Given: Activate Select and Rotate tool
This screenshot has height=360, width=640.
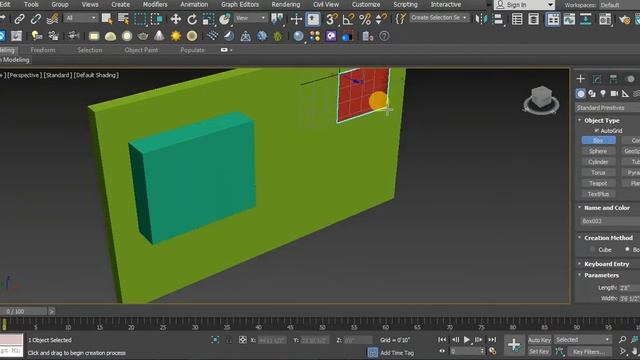Looking at the screenshot, I should point(192,19).
